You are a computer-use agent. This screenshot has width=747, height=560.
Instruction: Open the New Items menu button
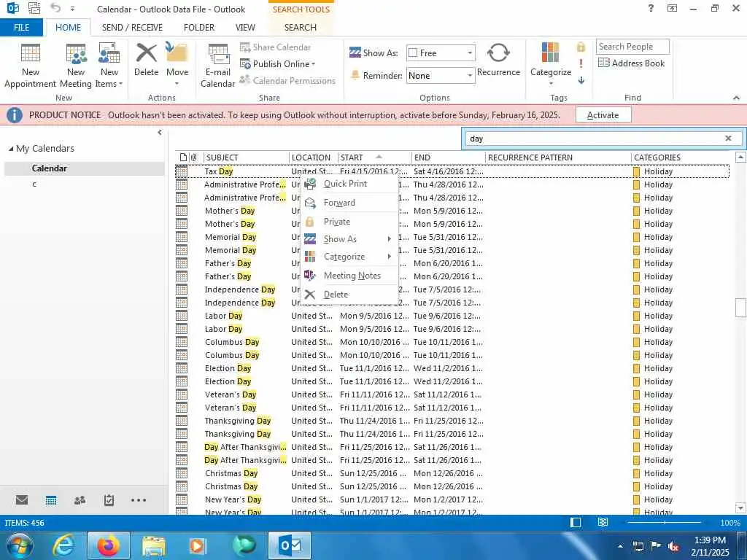pos(109,65)
